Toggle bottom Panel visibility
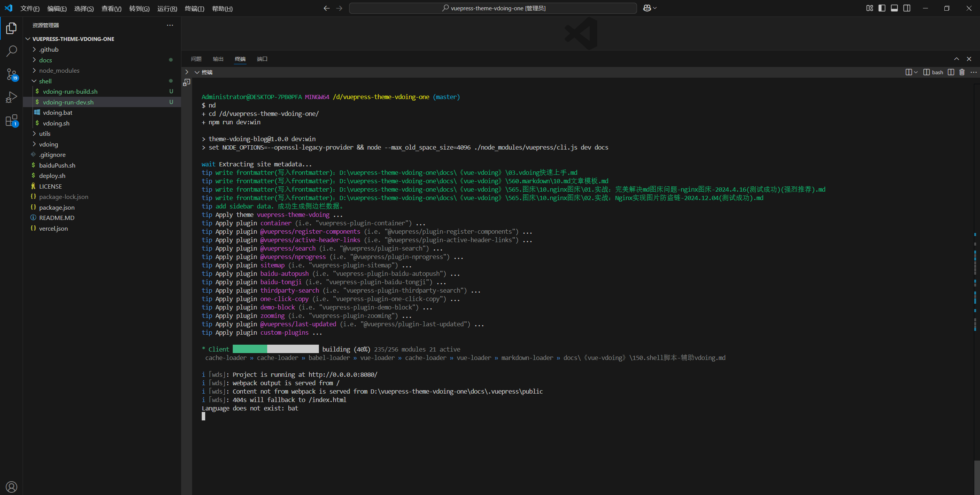 tap(894, 8)
